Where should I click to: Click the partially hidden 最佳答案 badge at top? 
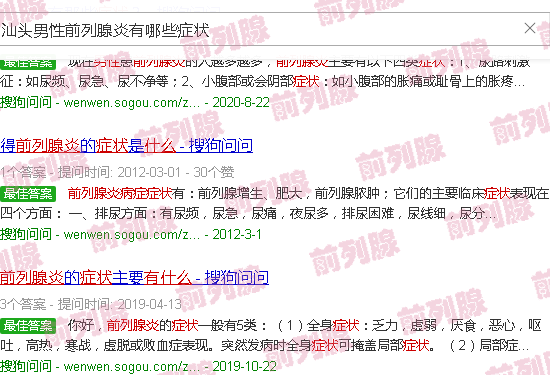28,63
